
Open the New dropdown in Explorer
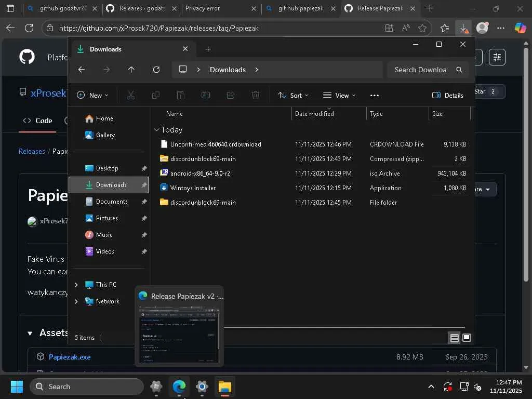(92, 96)
